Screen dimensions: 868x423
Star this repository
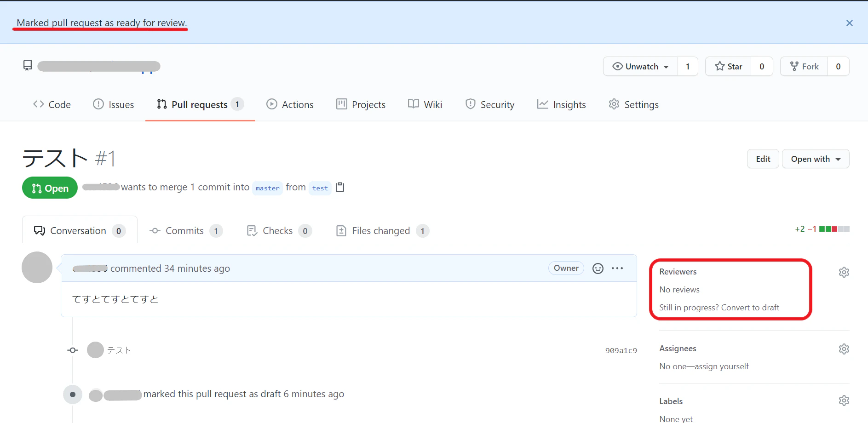728,66
